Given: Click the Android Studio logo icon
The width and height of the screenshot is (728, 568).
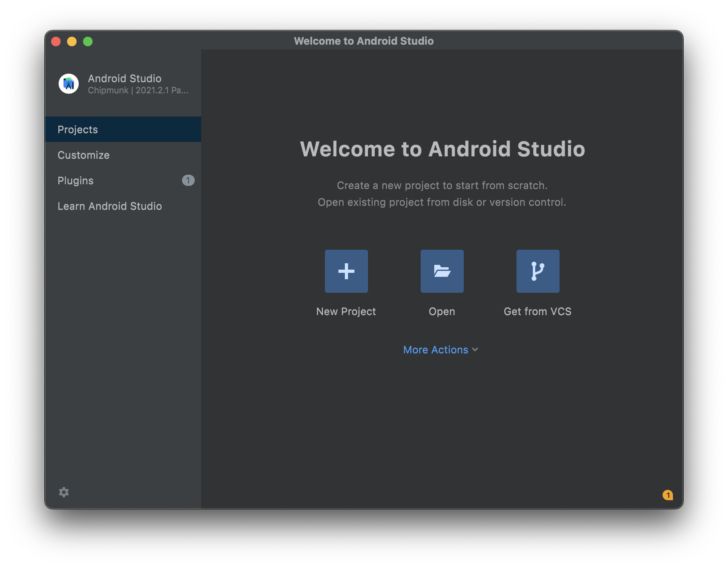Looking at the screenshot, I should (x=69, y=84).
